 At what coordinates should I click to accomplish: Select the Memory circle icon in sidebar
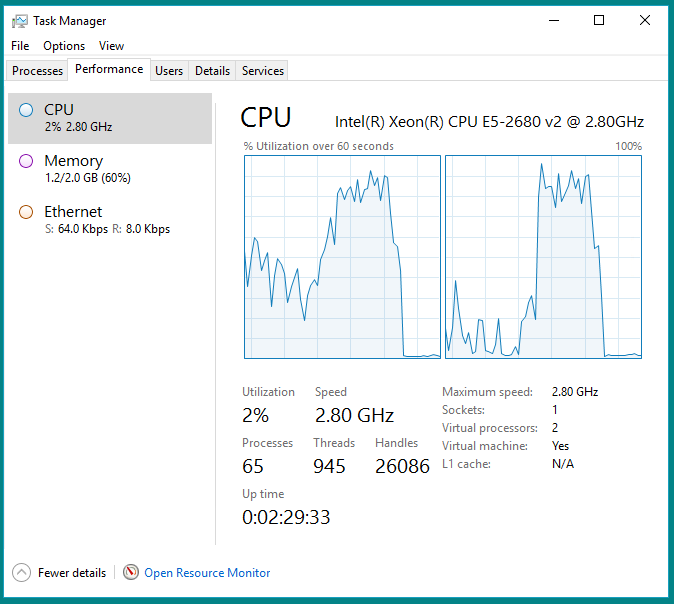click(x=26, y=161)
